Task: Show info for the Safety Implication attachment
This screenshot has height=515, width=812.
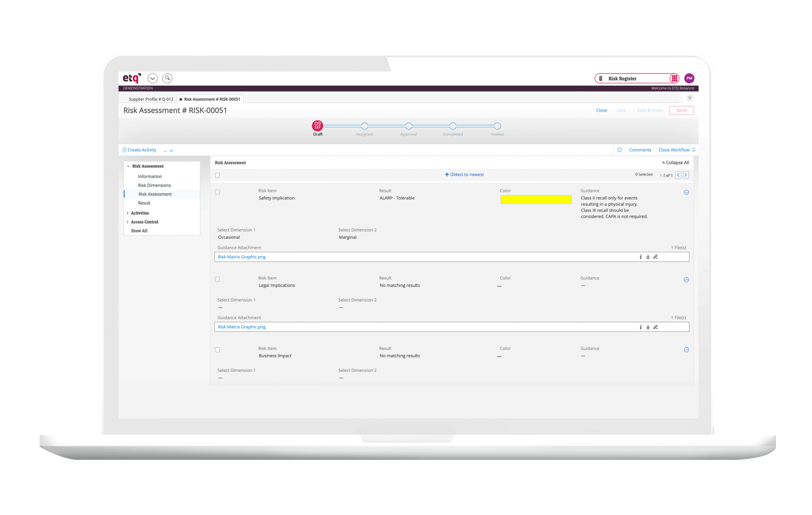Action: point(640,257)
